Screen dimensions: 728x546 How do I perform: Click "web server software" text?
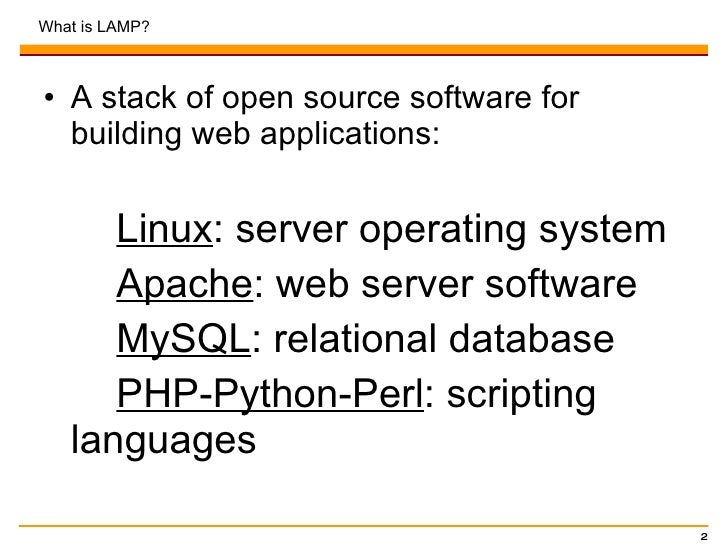point(456,284)
